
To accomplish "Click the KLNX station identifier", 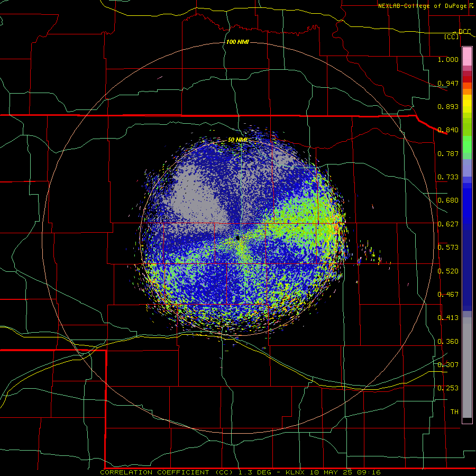I will [295, 472].
